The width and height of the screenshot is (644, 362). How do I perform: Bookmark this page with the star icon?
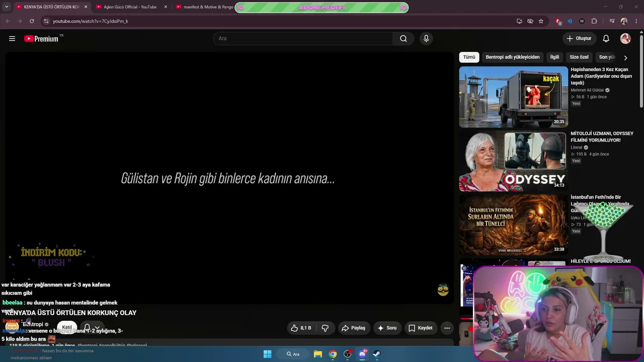(x=541, y=21)
